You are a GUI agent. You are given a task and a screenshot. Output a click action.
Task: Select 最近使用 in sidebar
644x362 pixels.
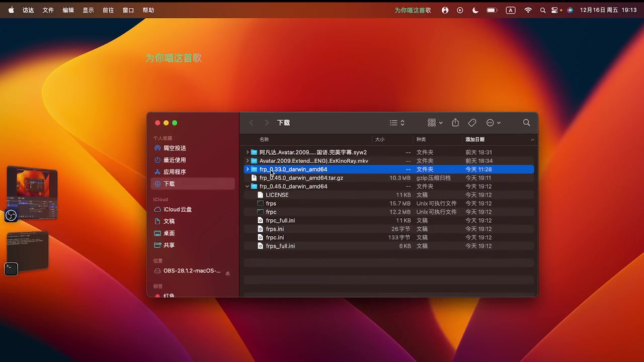[193, 160]
